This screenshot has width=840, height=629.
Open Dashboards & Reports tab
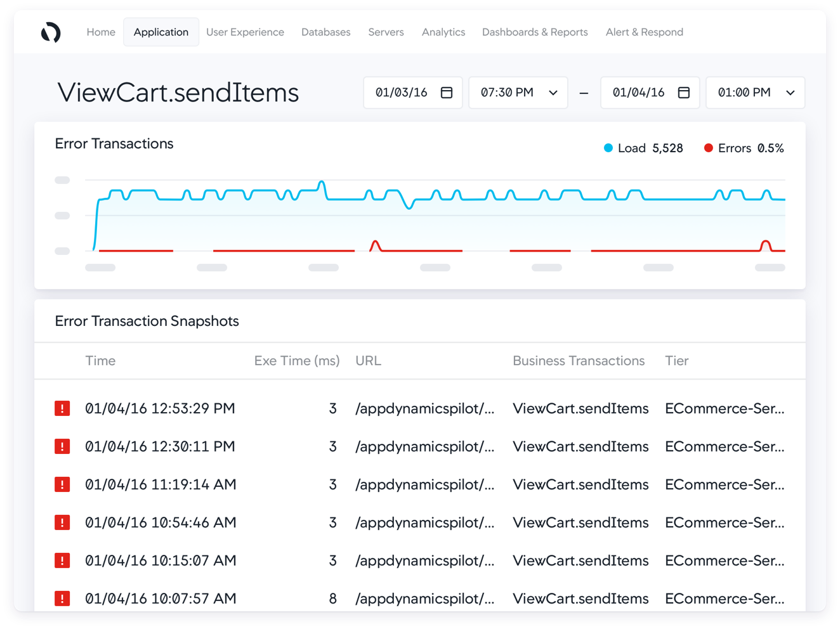535,32
